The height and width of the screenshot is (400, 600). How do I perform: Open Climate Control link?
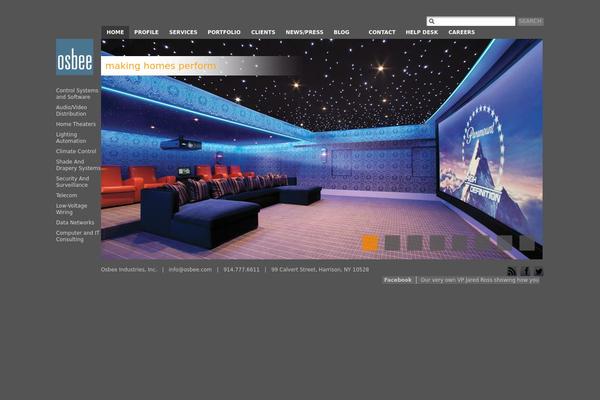[76, 151]
